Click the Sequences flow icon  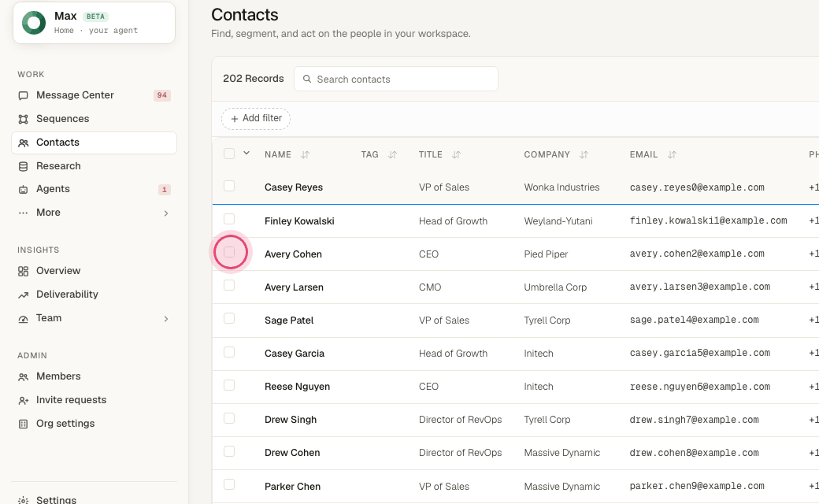[x=23, y=119]
